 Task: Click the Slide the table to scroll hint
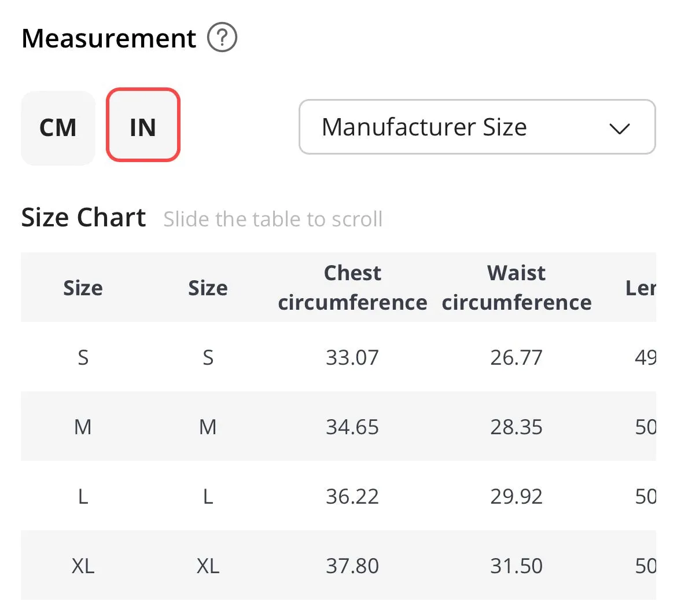pyautogui.click(x=273, y=219)
